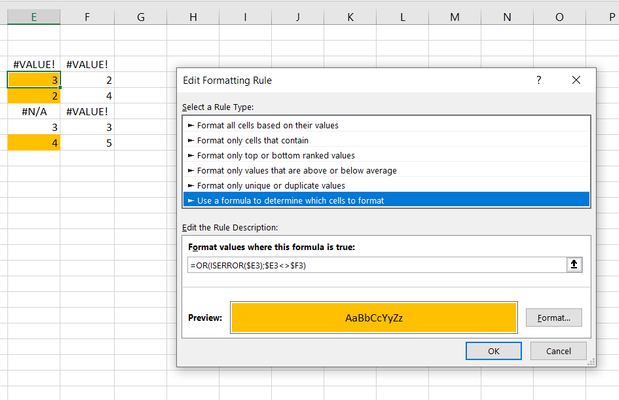Click the orange AaBbCcYyZz preview swatch

click(374, 317)
